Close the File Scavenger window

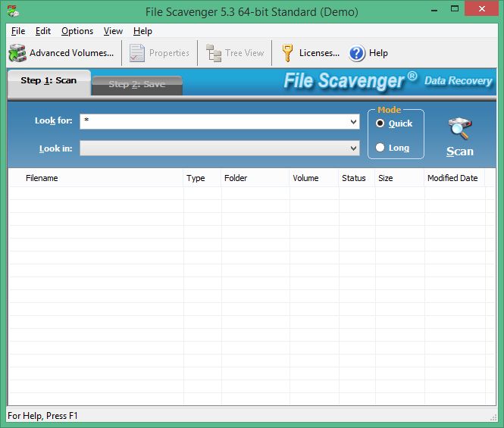coord(481,8)
